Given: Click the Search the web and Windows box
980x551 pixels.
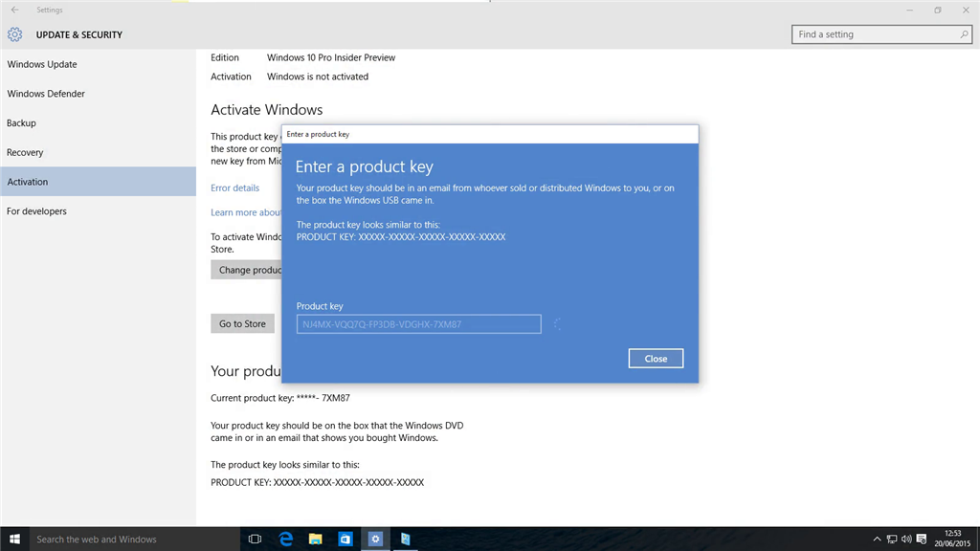Looking at the screenshot, I should point(134,539).
